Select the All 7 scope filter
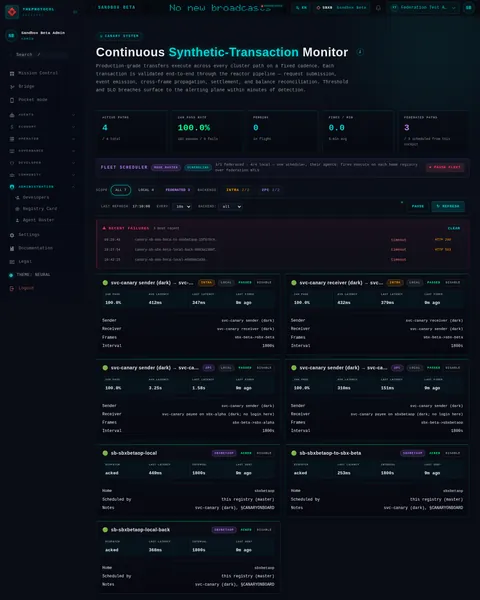This screenshot has width=480, height=600. point(121,190)
